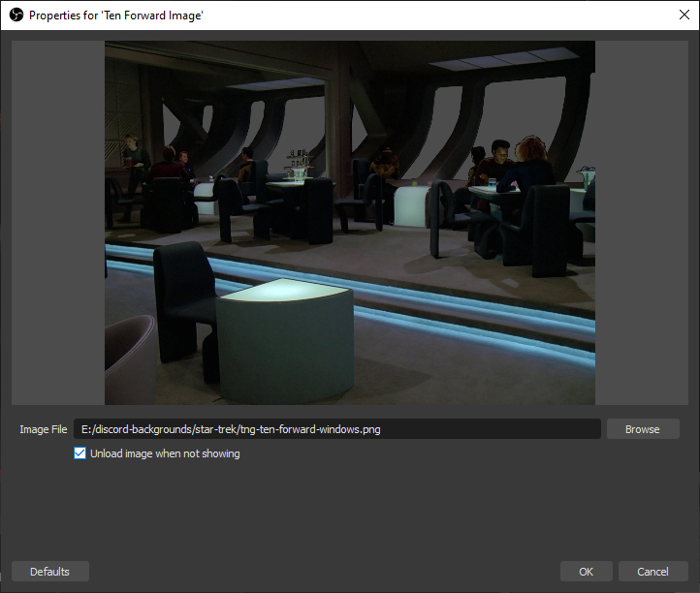
Task: Click the Browse button for image file
Action: 643,429
